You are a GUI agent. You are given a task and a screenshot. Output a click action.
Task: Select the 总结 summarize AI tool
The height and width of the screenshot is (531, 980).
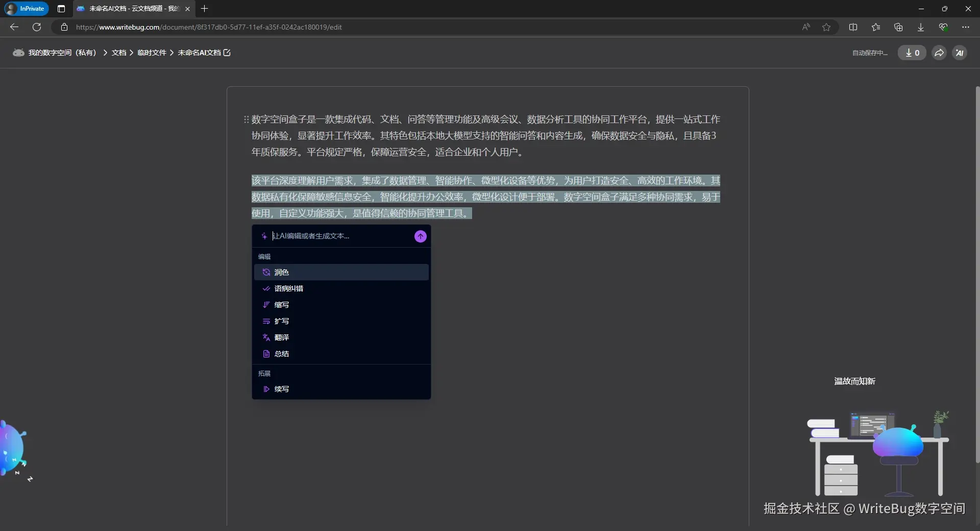coord(281,354)
